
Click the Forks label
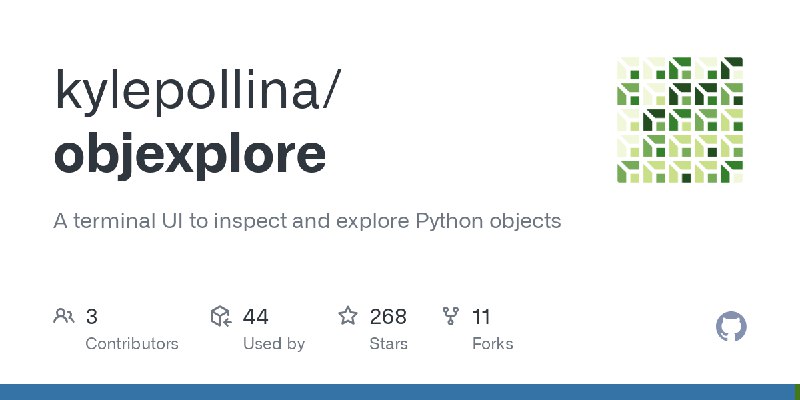coord(493,344)
